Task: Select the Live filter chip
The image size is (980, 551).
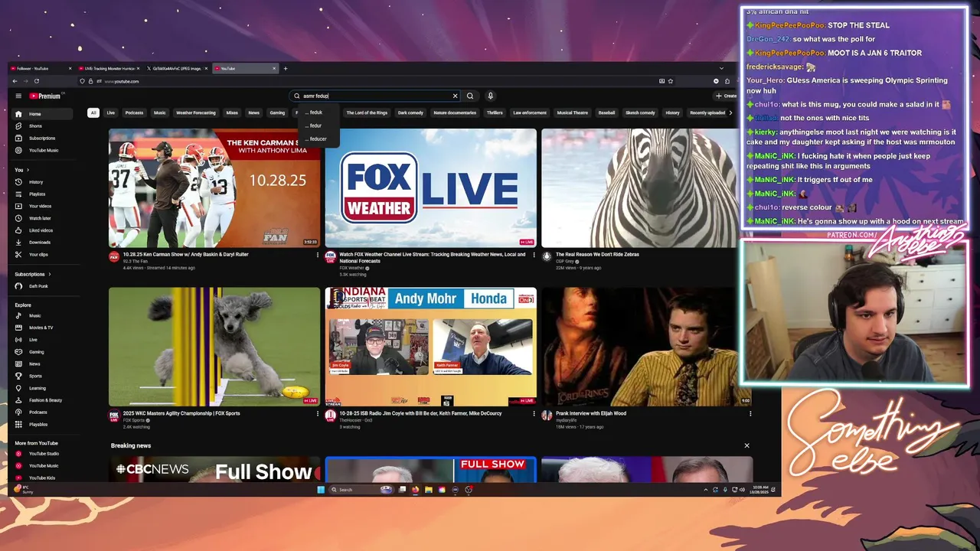Action: tap(111, 112)
